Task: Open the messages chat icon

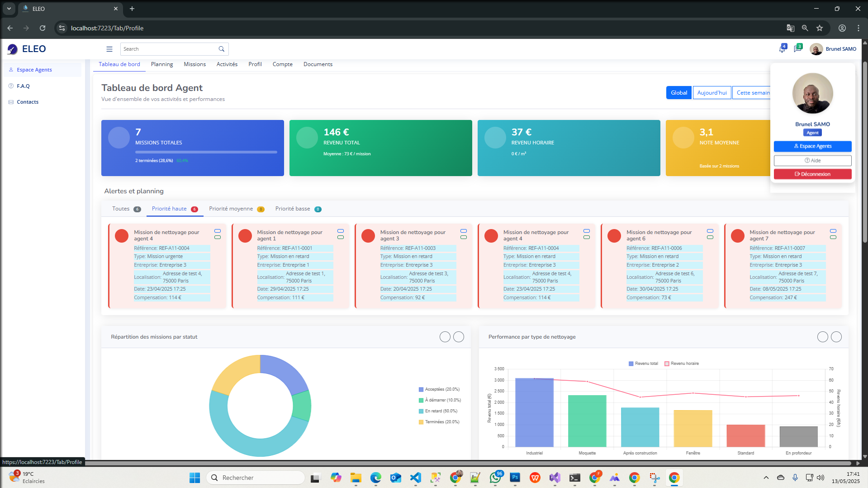Action: (797, 48)
